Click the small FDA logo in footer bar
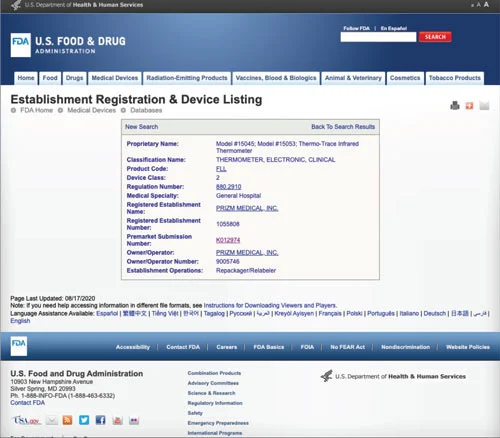Viewport: 500px width, 438px height. click(x=19, y=346)
